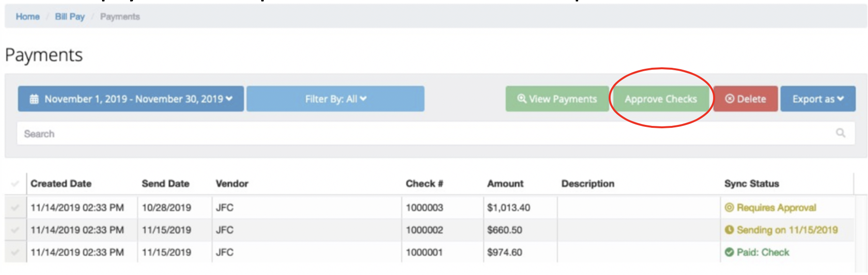This screenshot has height=275, width=868.
Task: Click the X-circle icon on Delete
Action: coord(730,99)
